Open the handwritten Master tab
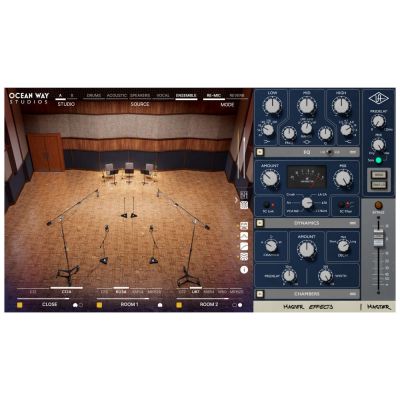This screenshot has width=400, height=400. tap(379, 307)
